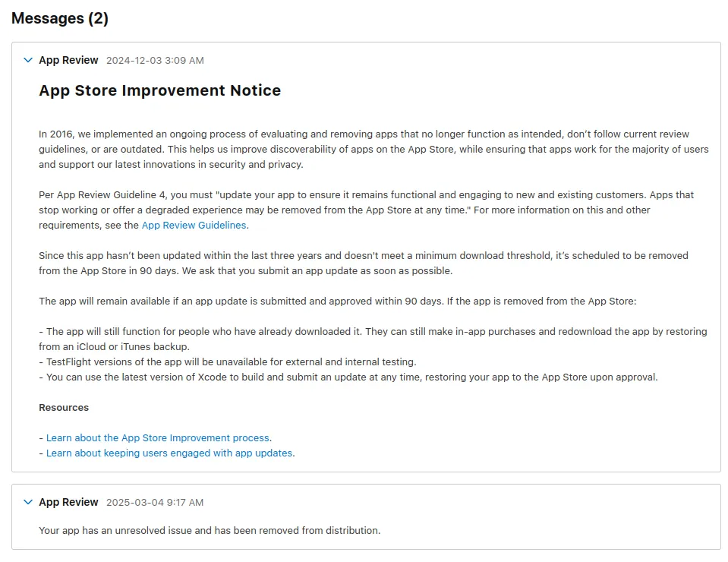Select the App Review label on the first message
Screen dimensions: 728x562
(x=68, y=60)
